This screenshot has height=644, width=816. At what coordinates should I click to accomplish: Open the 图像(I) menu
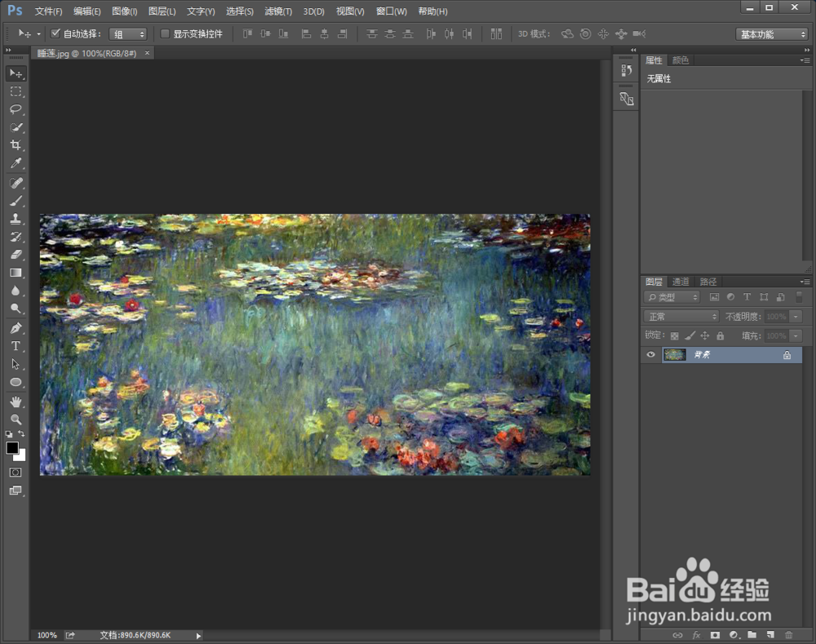click(x=124, y=11)
